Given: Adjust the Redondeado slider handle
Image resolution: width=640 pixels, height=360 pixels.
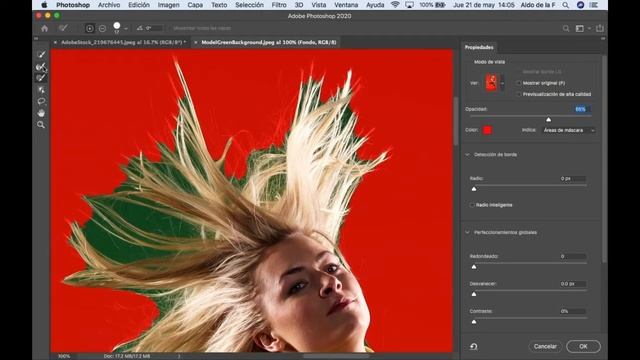Looking at the screenshot, I should 474,267.
